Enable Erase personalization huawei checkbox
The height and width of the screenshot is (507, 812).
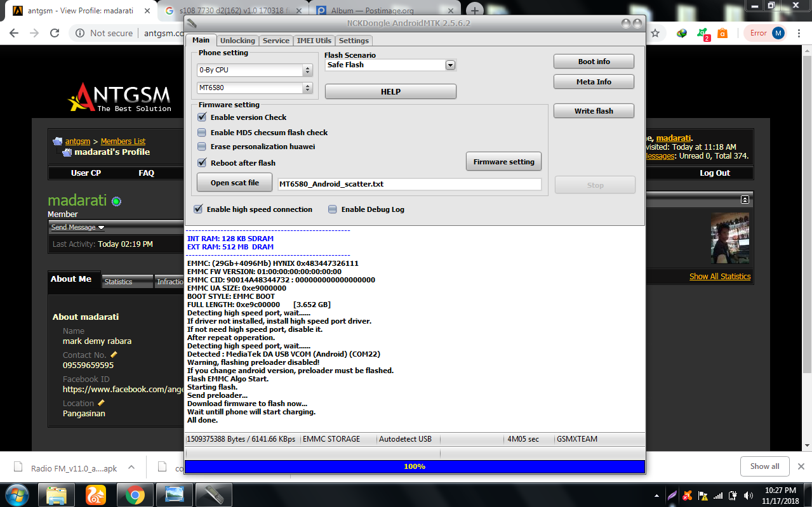coord(202,147)
